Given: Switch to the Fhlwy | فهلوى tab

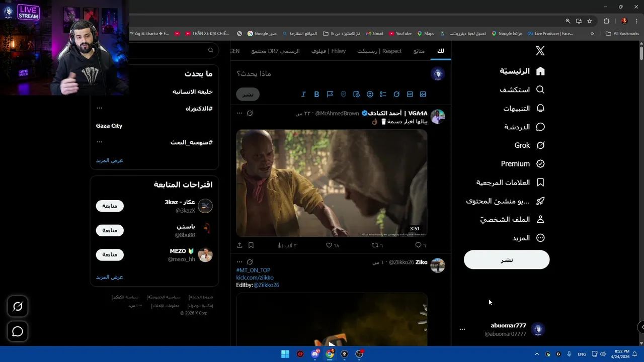Looking at the screenshot, I should click(329, 51).
